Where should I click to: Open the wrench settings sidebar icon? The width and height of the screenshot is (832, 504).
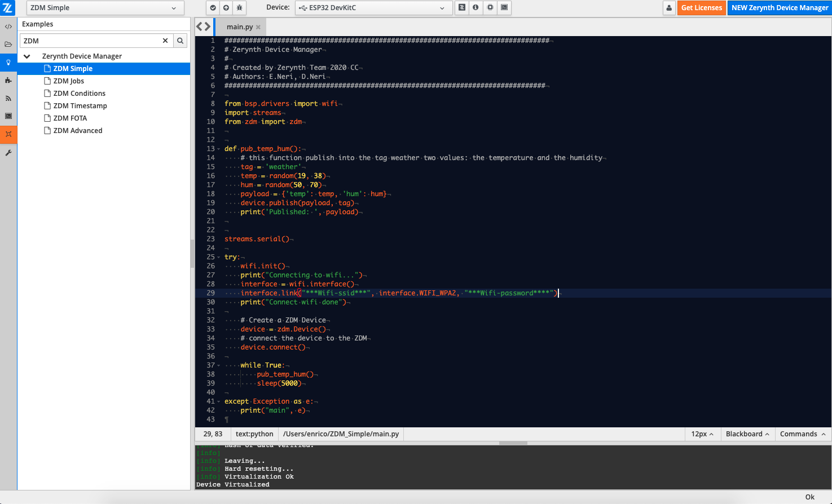tap(8, 153)
